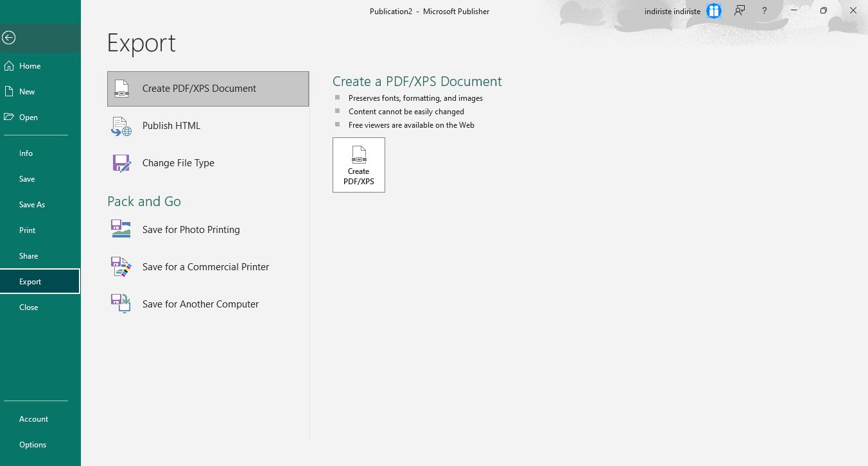
Task: Click the Create PDF/XPS button
Action: click(x=359, y=165)
